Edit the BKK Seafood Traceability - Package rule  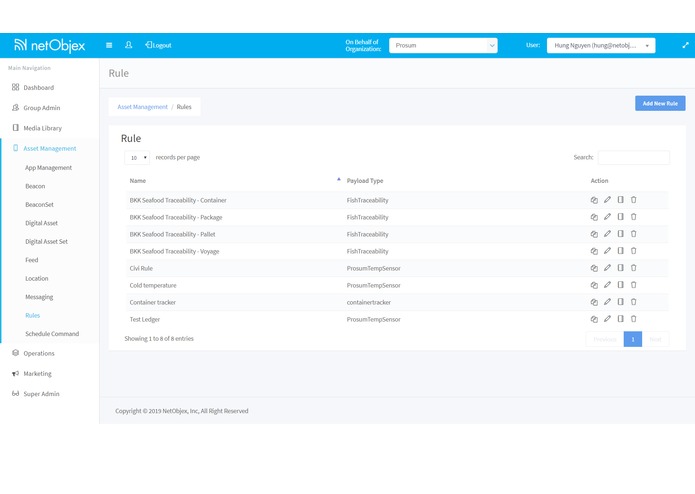click(x=607, y=217)
